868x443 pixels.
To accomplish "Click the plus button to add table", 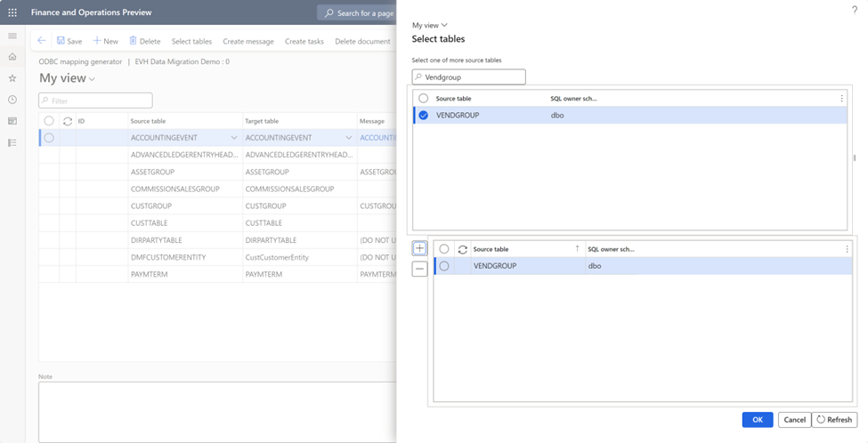I will 419,248.
